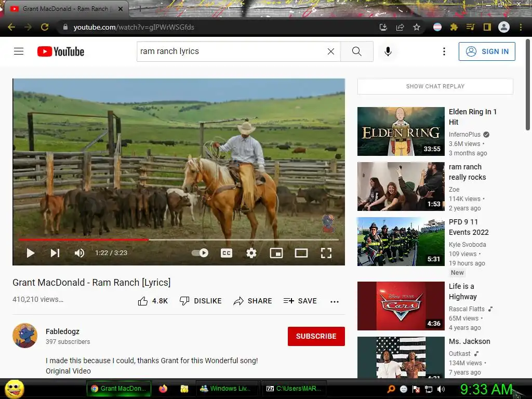Screen dimensions: 532x399
Task: Toggle theater mode
Action: 301,253
